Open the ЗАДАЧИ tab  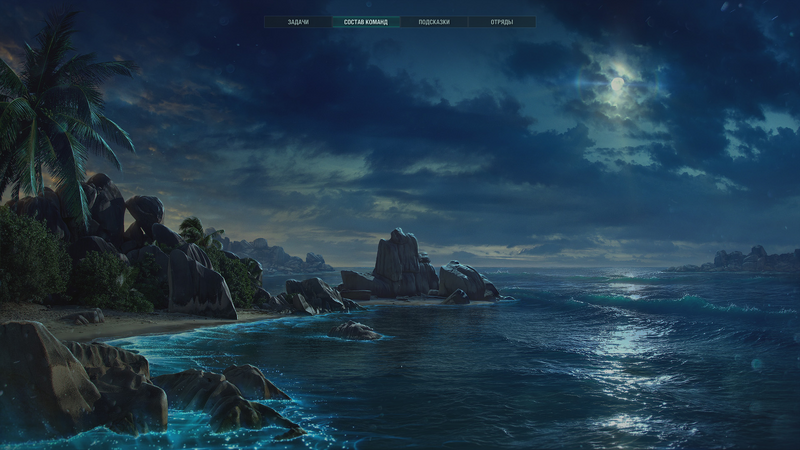pyautogui.click(x=298, y=22)
